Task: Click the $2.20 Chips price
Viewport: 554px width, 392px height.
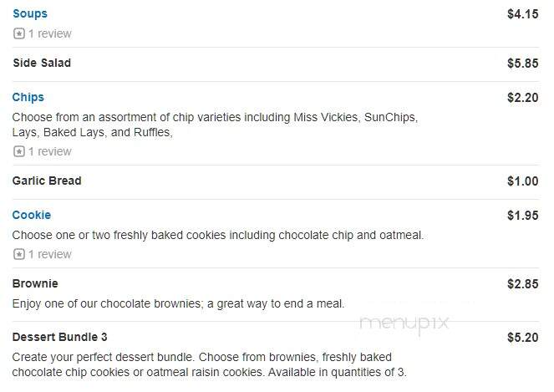Action: tap(523, 98)
